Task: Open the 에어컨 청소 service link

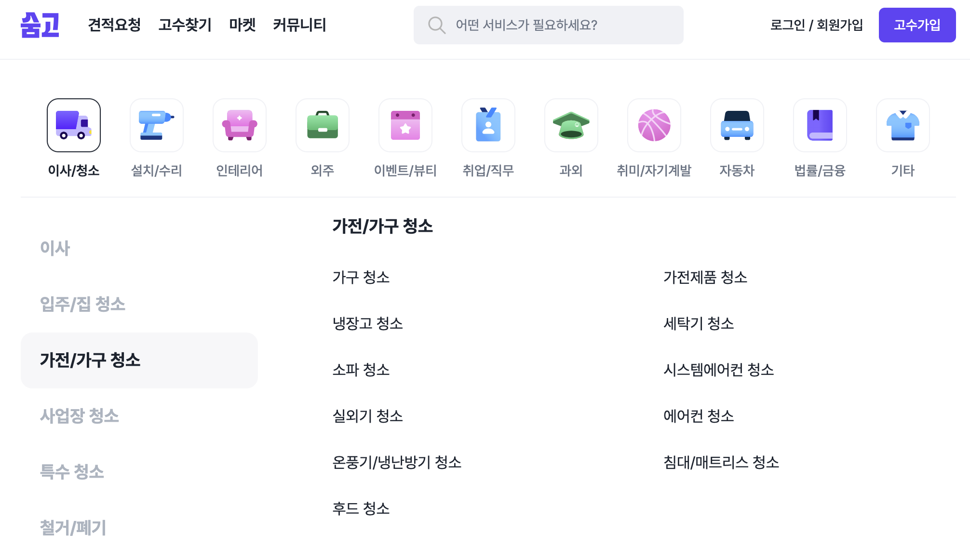Action: 699,416
